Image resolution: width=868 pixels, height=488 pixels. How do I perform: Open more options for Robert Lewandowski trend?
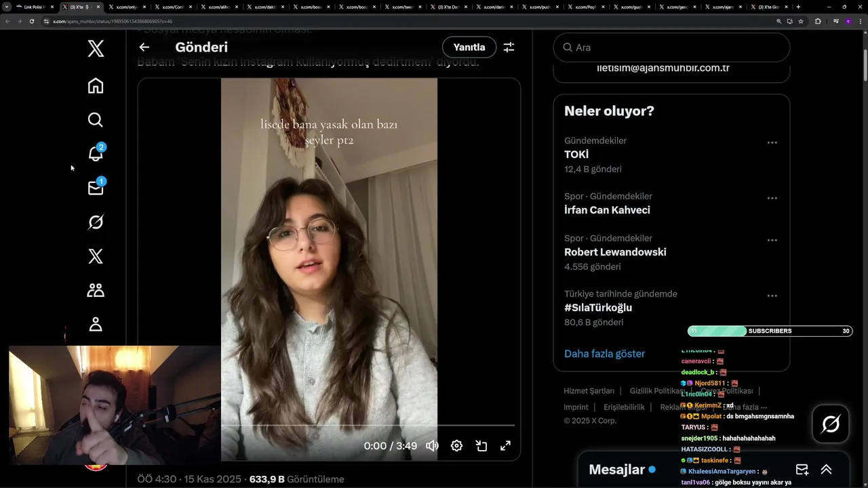(x=772, y=240)
